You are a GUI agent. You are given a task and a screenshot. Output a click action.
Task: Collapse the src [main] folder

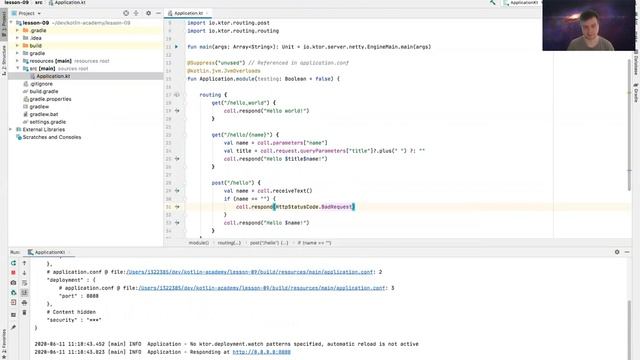coord(18,69)
